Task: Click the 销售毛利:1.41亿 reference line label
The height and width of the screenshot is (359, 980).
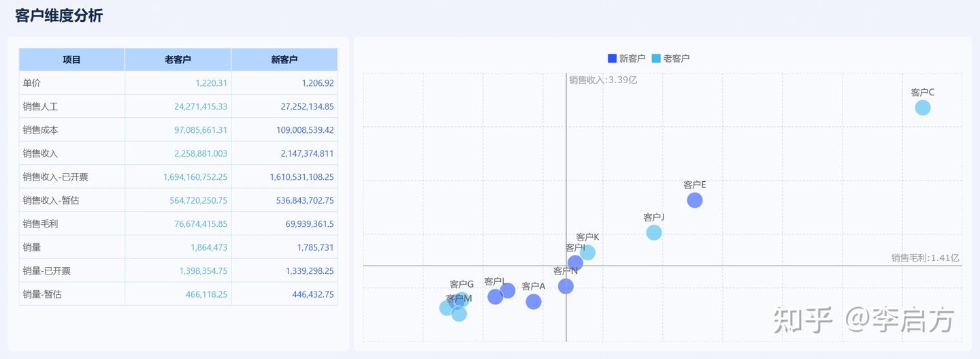Action: pos(926,257)
